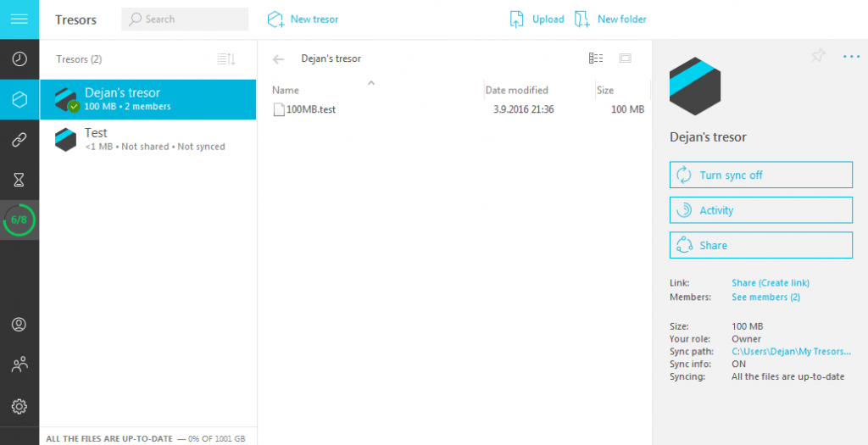This screenshot has height=445, width=868.
Task: Click the file icon of 100MB.test
Action: tap(279, 109)
